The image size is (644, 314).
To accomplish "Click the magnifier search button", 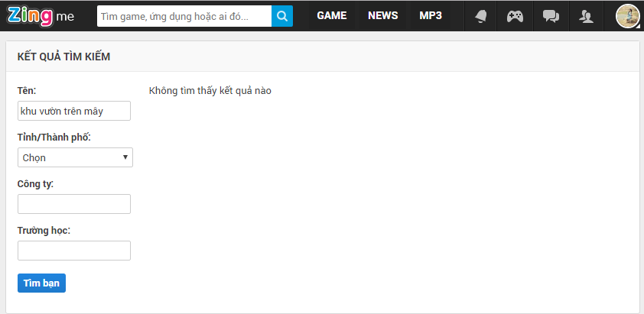I will click(282, 16).
